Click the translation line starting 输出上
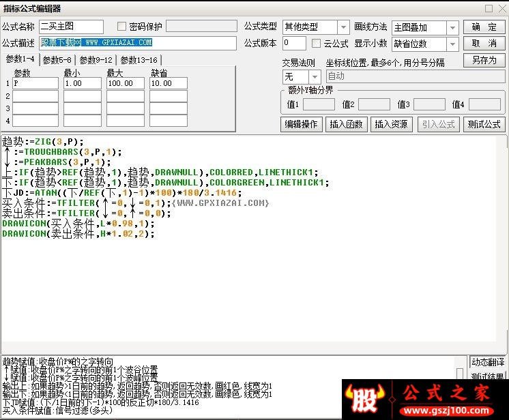This screenshot has width=509, height=420. (x=137, y=387)
